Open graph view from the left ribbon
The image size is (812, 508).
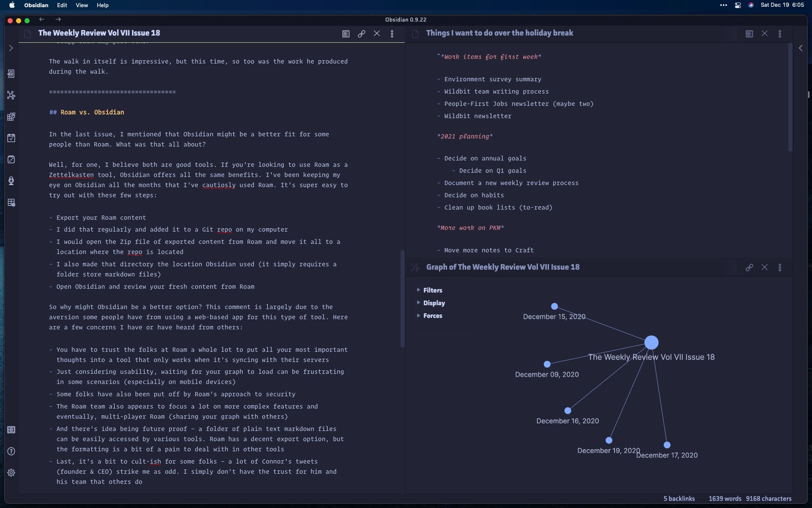11,95
